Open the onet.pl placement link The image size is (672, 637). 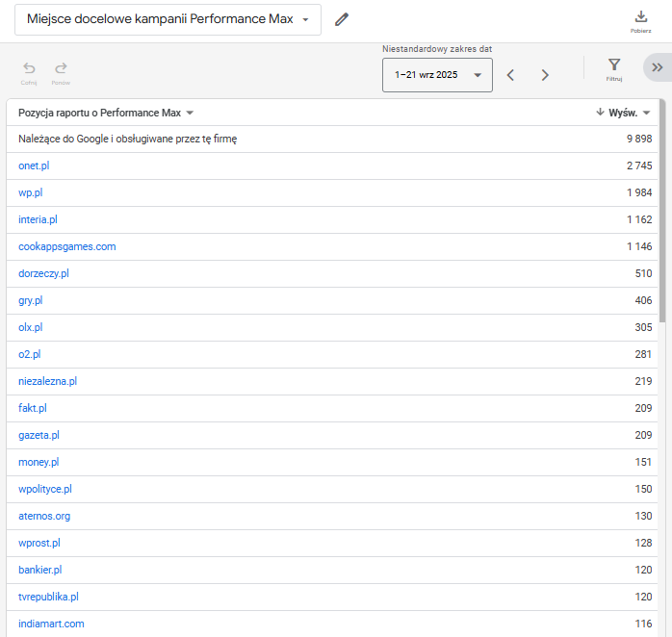tap(34, 166)
